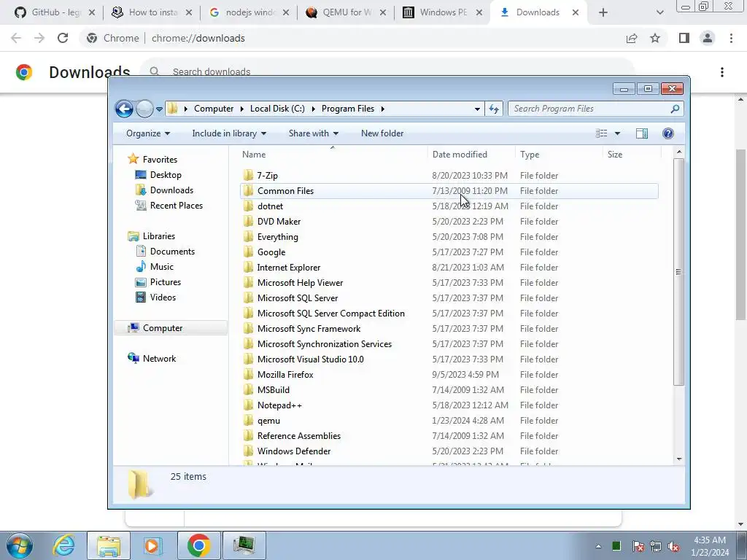Open Explorer help question mark icon
The height and width of the screenshot is (560, 747).
click(668, 133)
